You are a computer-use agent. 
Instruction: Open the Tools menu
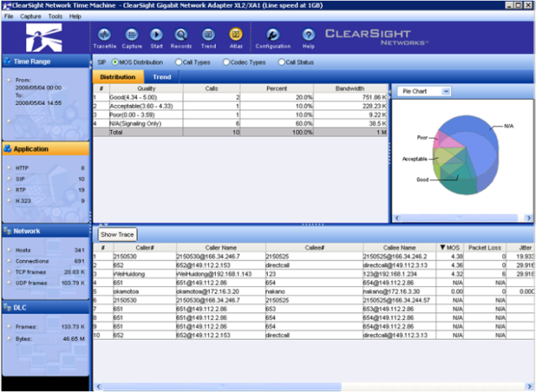55,16
